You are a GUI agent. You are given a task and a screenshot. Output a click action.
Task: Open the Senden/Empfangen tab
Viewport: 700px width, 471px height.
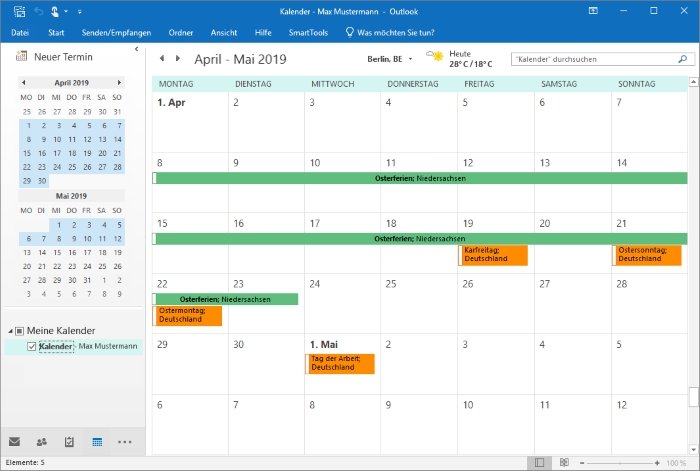tap(116, 33)
